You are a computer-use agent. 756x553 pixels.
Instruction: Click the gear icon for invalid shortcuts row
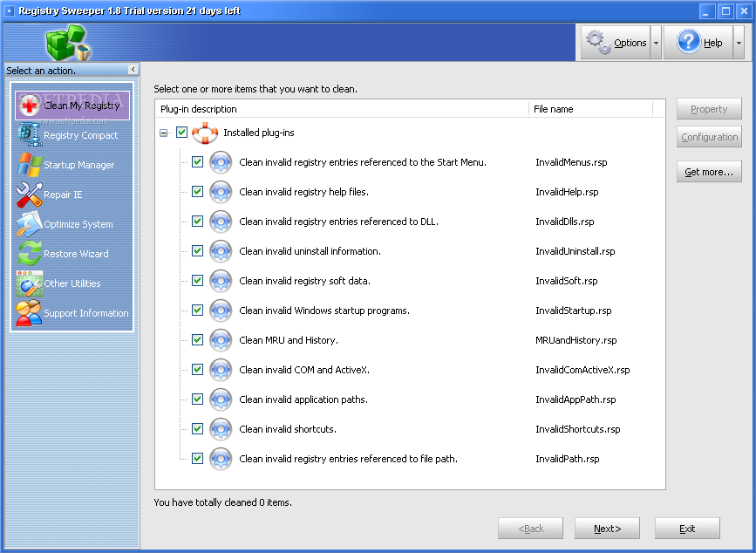pyautogui.click(x=221, y=429)
